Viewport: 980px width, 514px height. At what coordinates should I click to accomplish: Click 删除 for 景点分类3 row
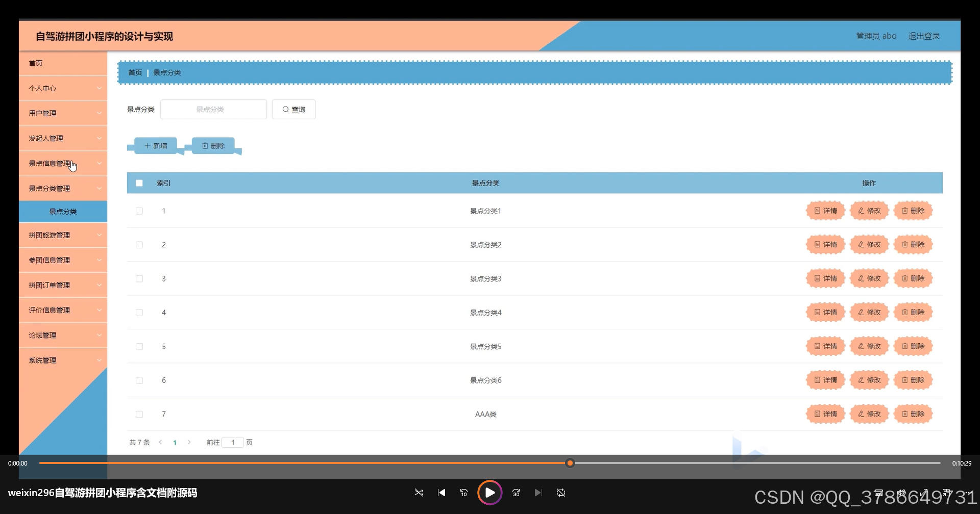(913, 278)
